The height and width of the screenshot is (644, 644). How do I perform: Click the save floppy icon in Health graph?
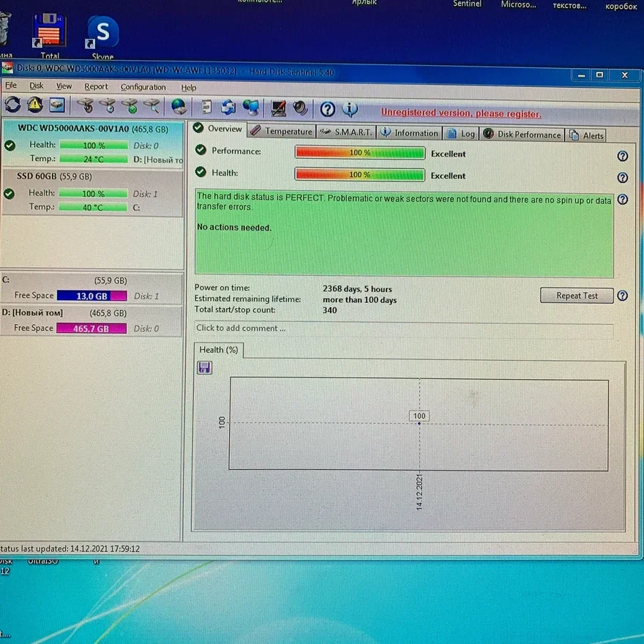[x=204, y=367]
